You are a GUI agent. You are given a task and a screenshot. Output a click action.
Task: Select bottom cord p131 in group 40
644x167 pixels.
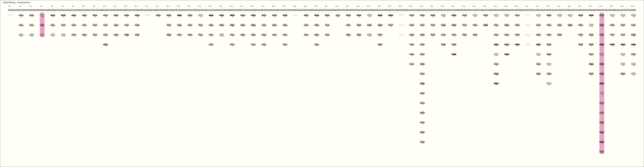[x=422, y=142]
